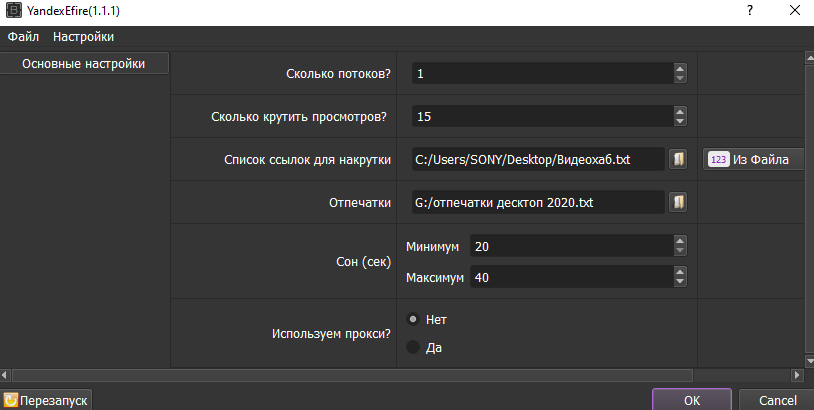The width and height of the screenshot is (814, 410).
Task: Select the Нет proxy radio button
Action: tap(413, 319)
